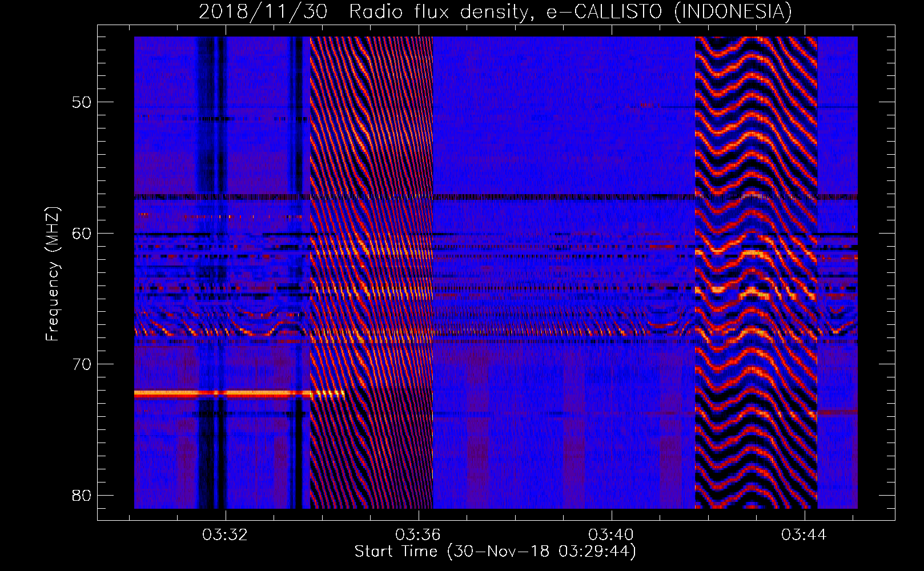924x571 pixels.
Task: Click the 03:44 time tick label
Action: point(804,535)
